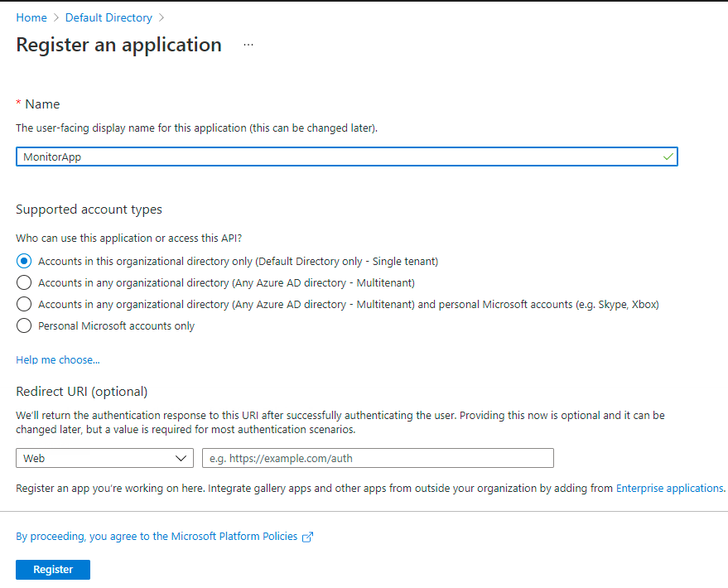Open the Enterprise applications link
Image resolution: width=728 pixels, height=588 pixels.
[670, 489]
